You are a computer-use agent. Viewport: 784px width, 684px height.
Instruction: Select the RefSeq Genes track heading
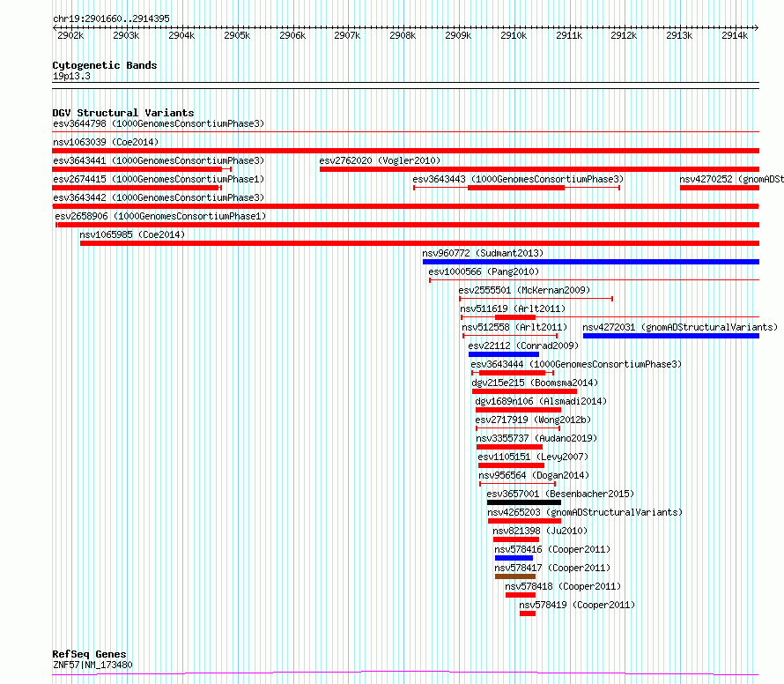point(90,654)
